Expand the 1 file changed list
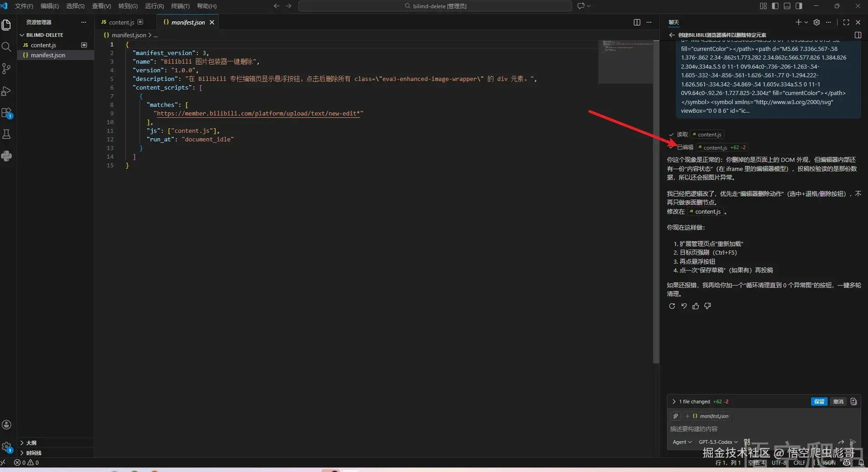Viewport: 868px width, 472px height. 674,402
